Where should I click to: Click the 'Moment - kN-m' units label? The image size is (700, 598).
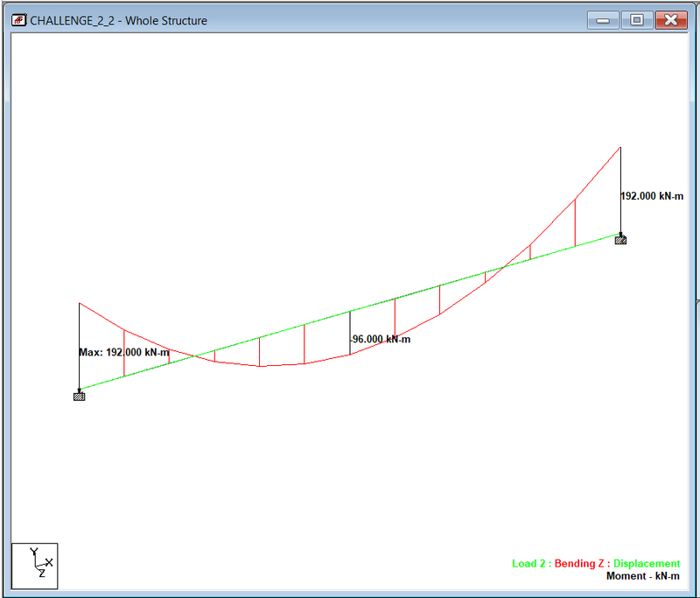click(643, 576)
